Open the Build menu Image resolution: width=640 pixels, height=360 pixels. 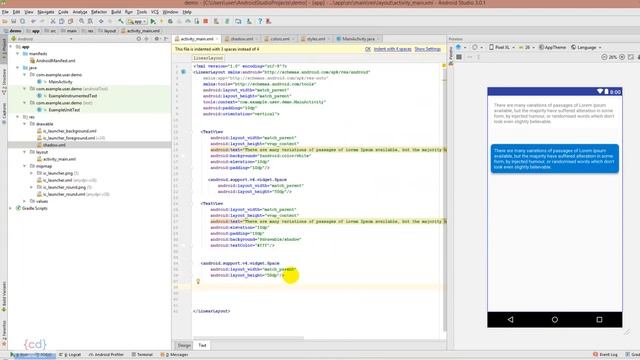pyautogui.click(x=116, y=12)
